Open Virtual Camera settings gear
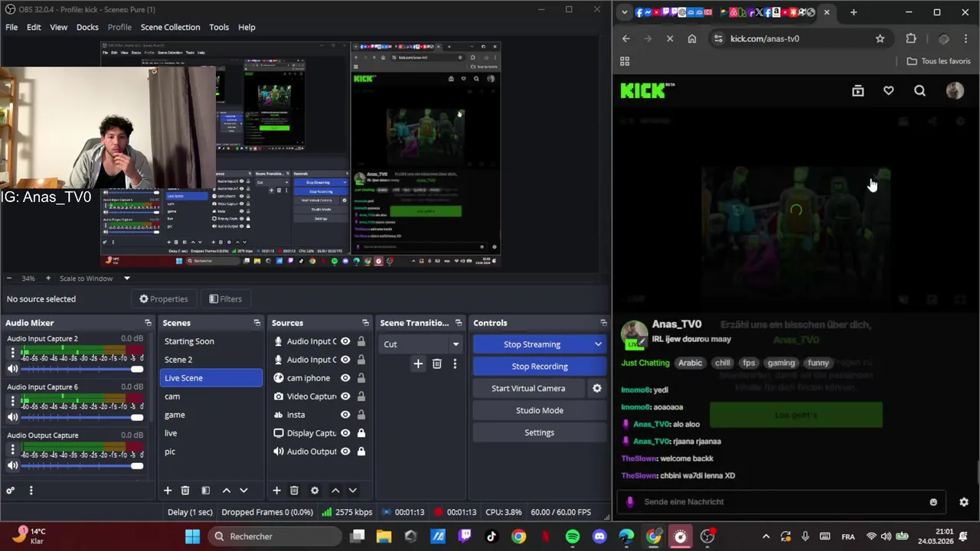The image size is (980, 551). click(597, 388)
